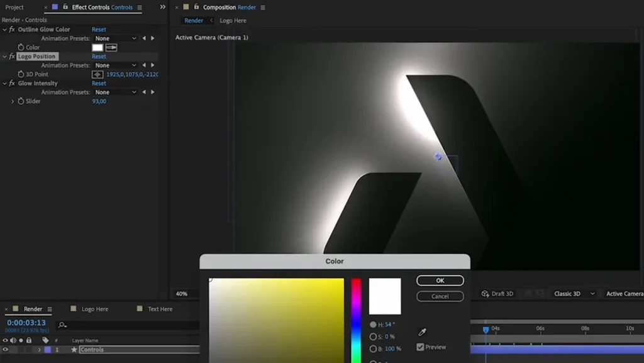Previous preset arrow for Logo Position

coord(144,65)
